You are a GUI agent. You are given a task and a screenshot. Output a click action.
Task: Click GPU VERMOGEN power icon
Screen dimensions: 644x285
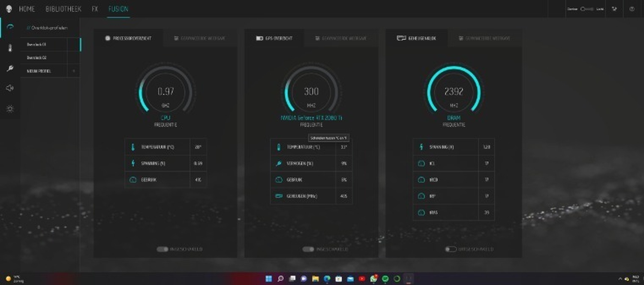pos(279,163)
